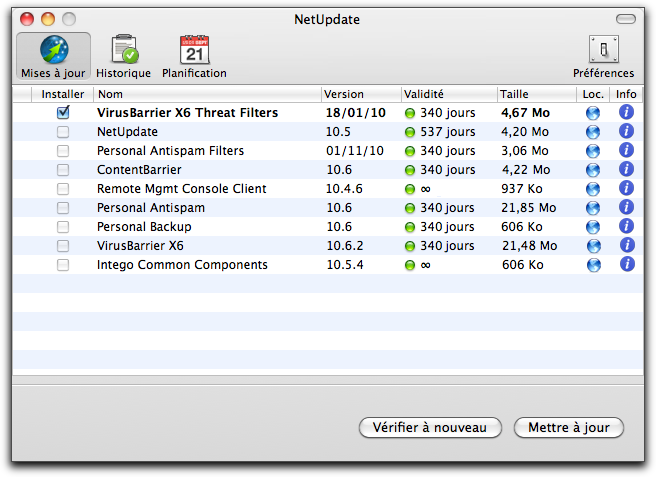Show info for VirusBarrier X6 Threat Filters
This screenshot has height=477, width=656.
[x=626, y=112]
